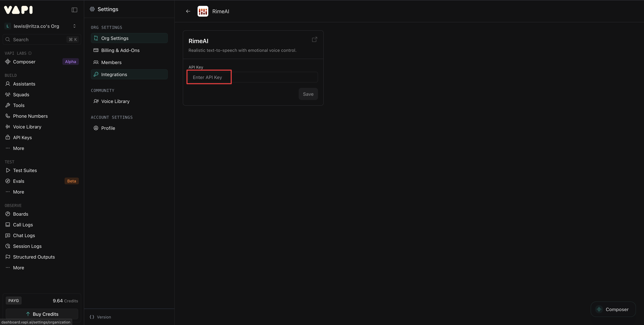This screenshot has height=325, width=644.
Task: Open Phone Numbers via its phone icon
Action: (x=8, y=116)
